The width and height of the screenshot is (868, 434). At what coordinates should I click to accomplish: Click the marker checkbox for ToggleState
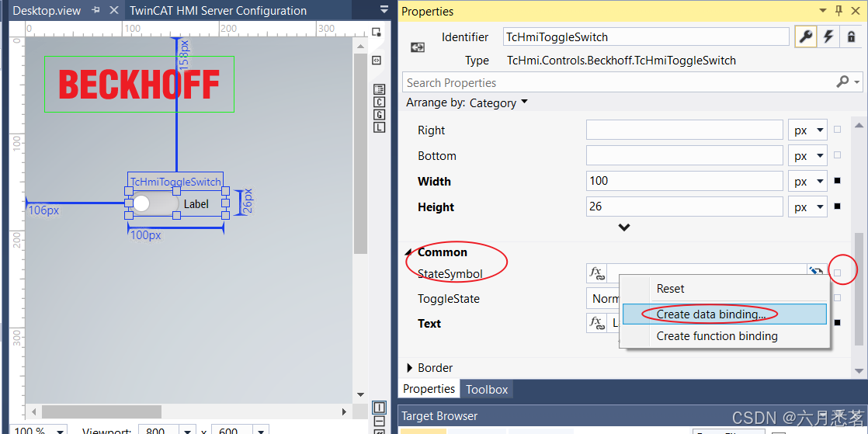tap(837, 298)
